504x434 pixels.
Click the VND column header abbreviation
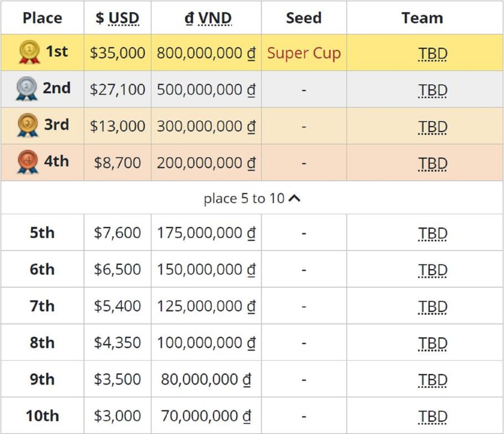click(215, 18)
